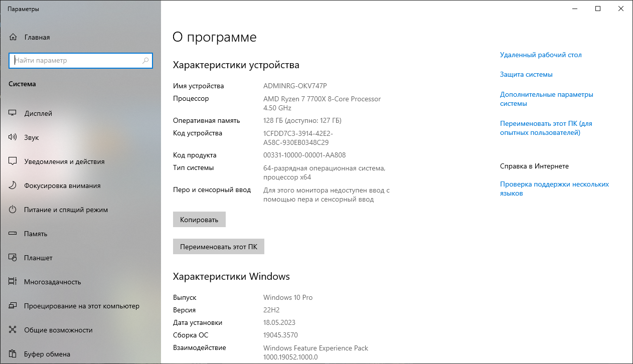The width and height of the screenshot is (633, 364).
Task: Focus the Найти параметр search field
Action: coord(75,61)
